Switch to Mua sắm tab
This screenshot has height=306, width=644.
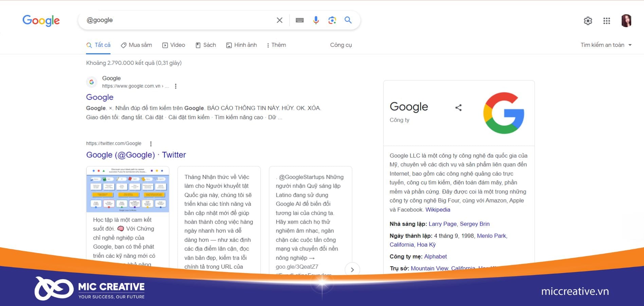pyautogui.click(x=136, y=45)
